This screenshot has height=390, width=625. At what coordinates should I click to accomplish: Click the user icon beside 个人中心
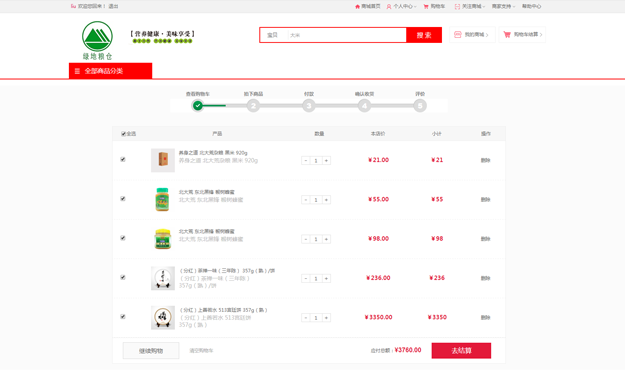point(389,6)
